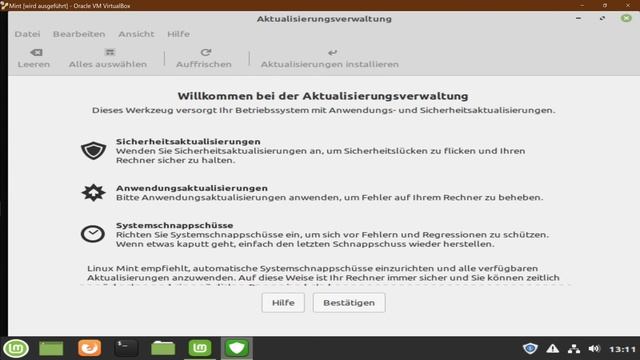Open the network tray icon
The height and width of the screenshot is (360, 640).
574,349
